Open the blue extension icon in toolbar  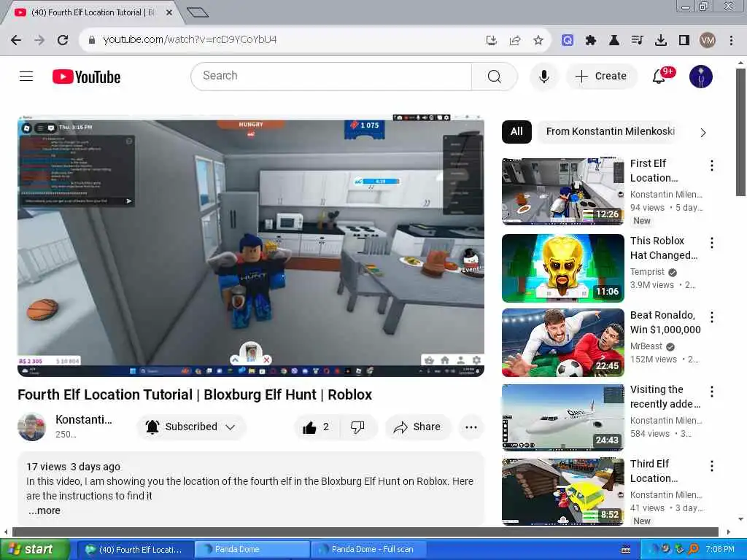coord(567,41)
